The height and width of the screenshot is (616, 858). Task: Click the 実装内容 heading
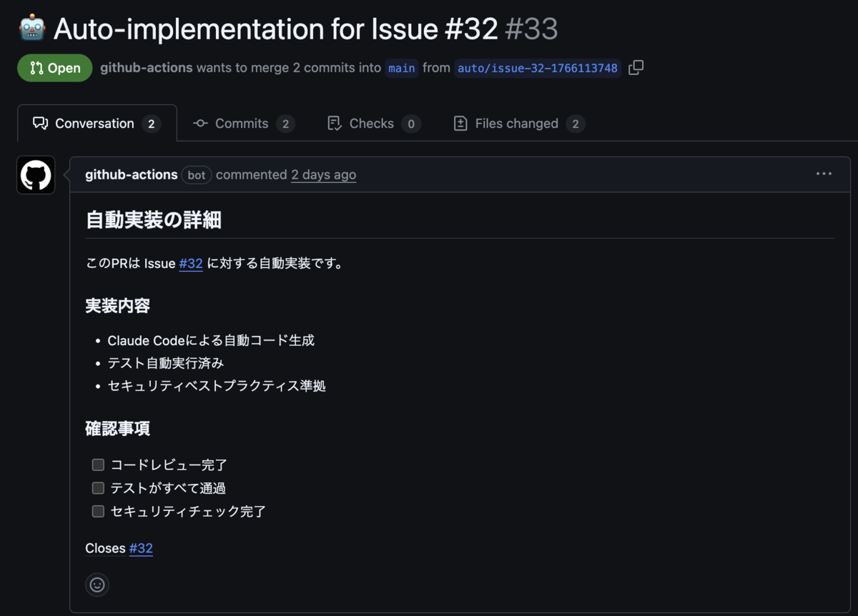117,306
